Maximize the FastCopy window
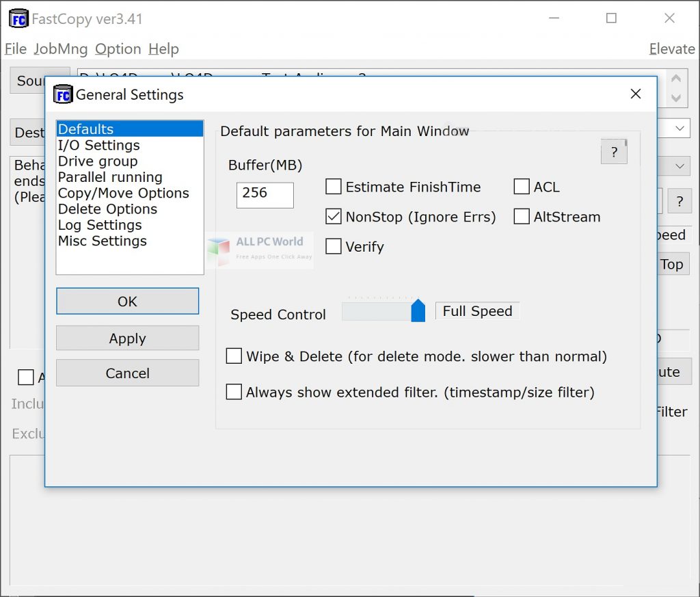Viewport: 700px width, 597px height. pyautogui.click(x=611, y=18)
